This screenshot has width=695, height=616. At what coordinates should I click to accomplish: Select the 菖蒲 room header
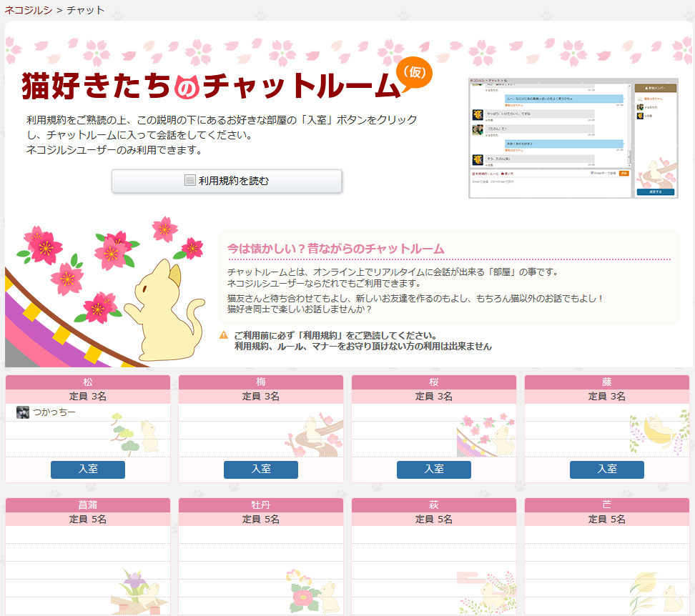tap(88, 505)
